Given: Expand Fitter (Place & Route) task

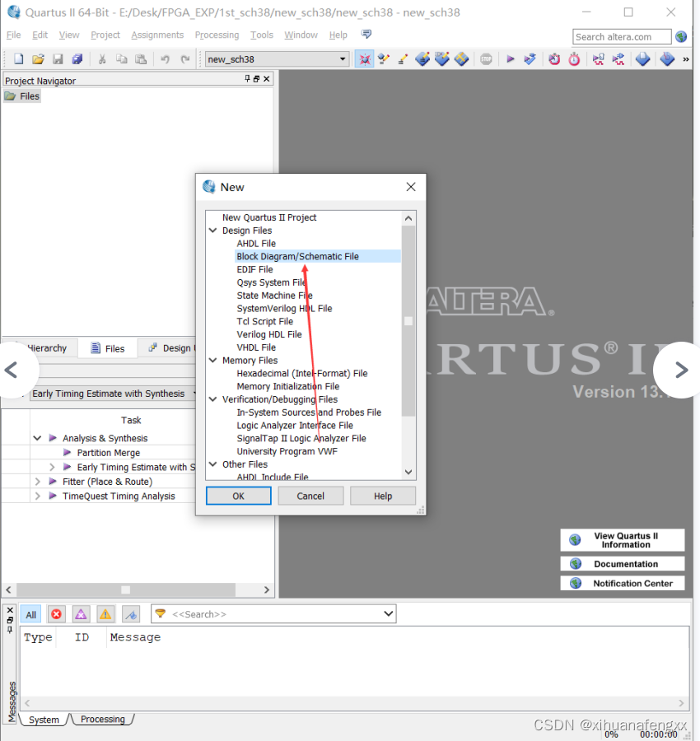Looking at the screenshot, I should pyautogui.click(x=37, y=482).
